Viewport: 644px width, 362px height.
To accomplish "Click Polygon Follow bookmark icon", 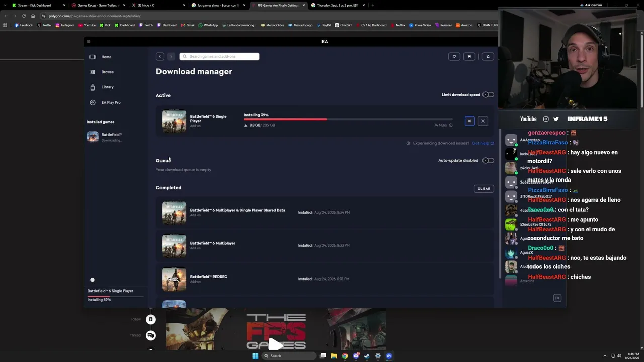I will 150,319.
